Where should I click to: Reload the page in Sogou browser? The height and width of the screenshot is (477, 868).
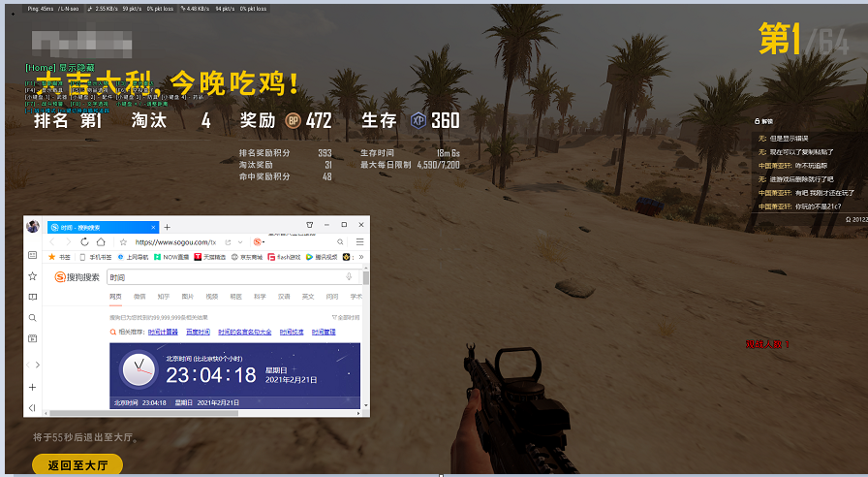[84, 242]
